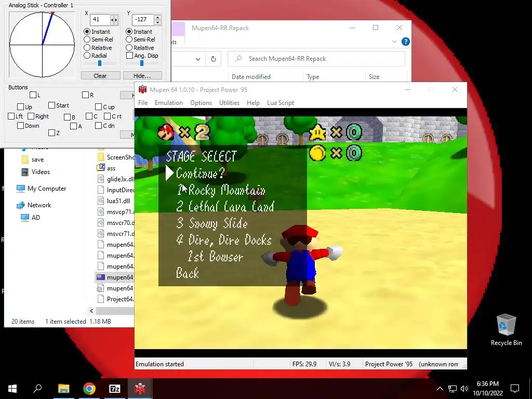Open the Help menu in Mupen64
The height and width of the screenshot is (399, 532).
click(x=253, y=103)
